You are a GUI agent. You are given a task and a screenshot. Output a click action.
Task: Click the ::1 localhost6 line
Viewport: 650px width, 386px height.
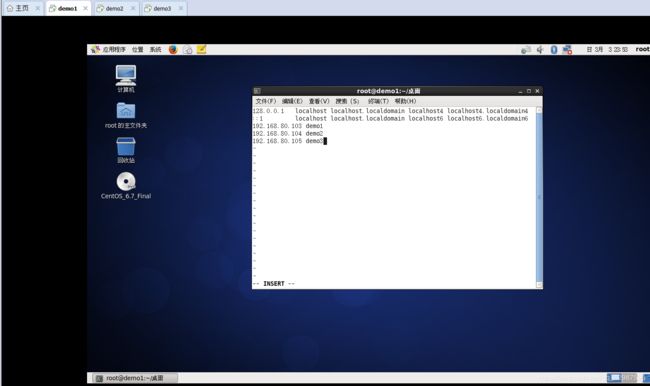390,119
